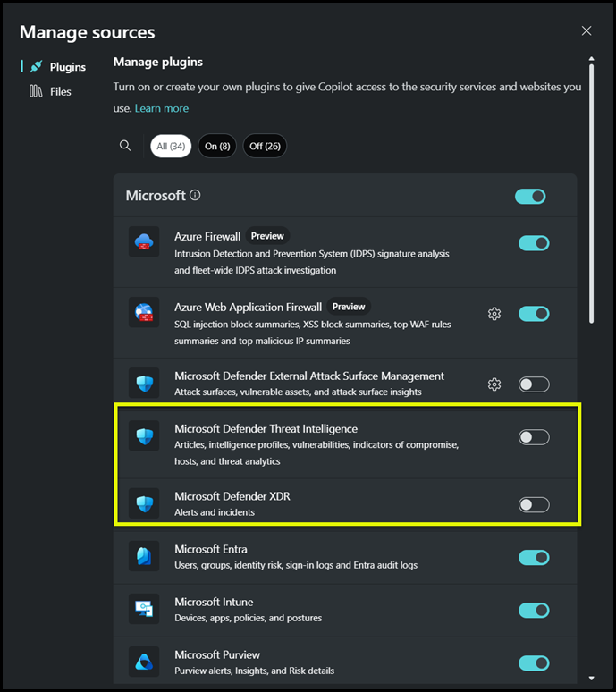Click the Microsoft Defender XDR shield icon
The height and width of the screenshot is (692, 616).
click(x=144, y=503)
